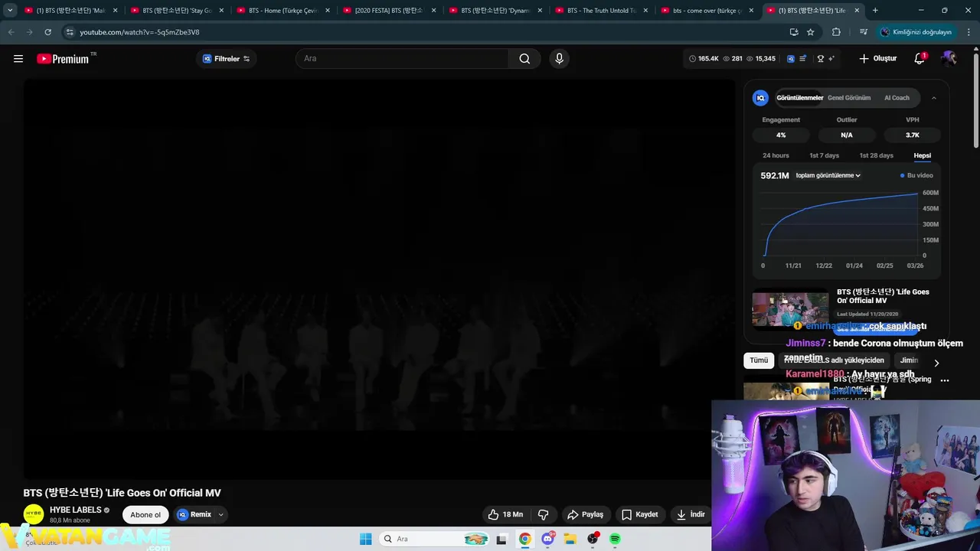Open the HYBE LABELS channel name link
This screenshot has height=551, width=980.
[75, 510]
